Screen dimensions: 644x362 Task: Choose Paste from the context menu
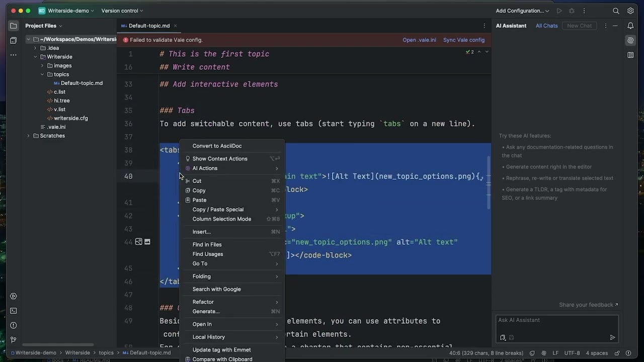pyautogui.click(x=232, y=200)
